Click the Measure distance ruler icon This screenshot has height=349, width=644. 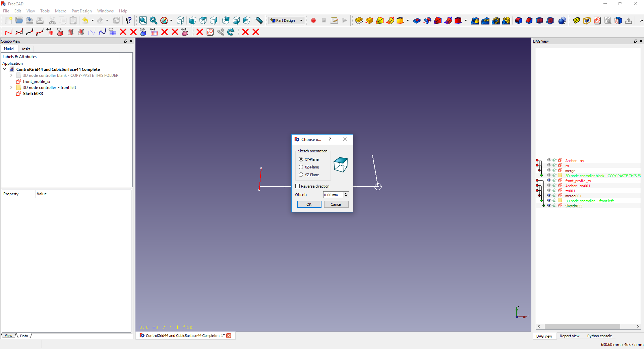259,20
